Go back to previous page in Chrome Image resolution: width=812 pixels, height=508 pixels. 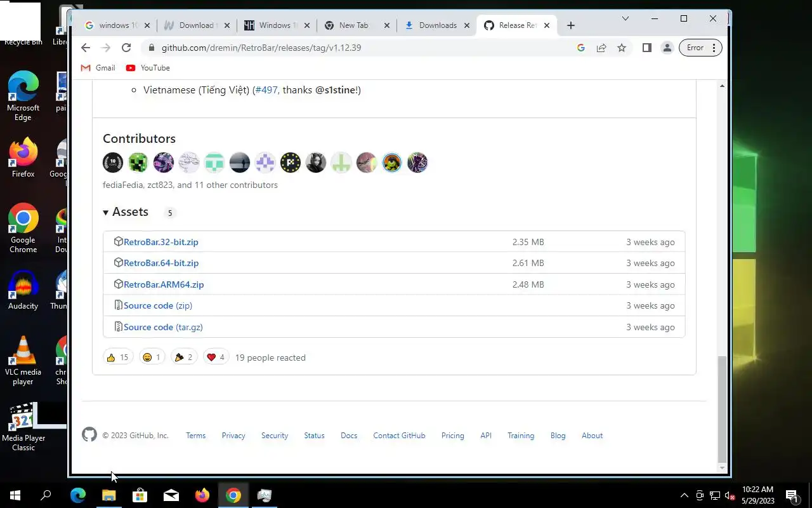(x=86, y=48)
